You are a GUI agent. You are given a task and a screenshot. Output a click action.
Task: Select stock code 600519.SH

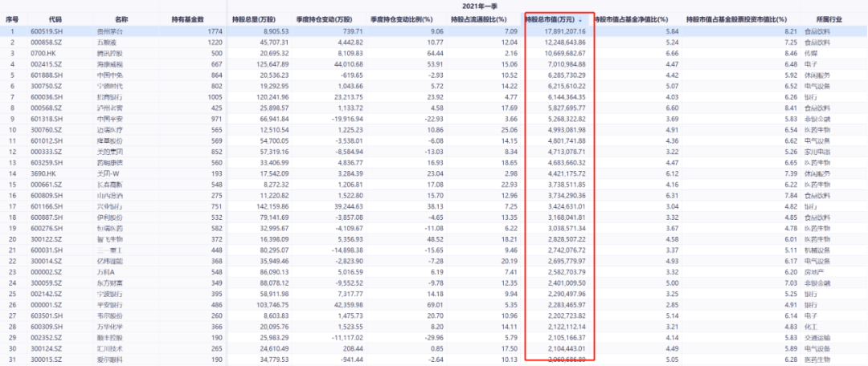[x=46, y=32]
